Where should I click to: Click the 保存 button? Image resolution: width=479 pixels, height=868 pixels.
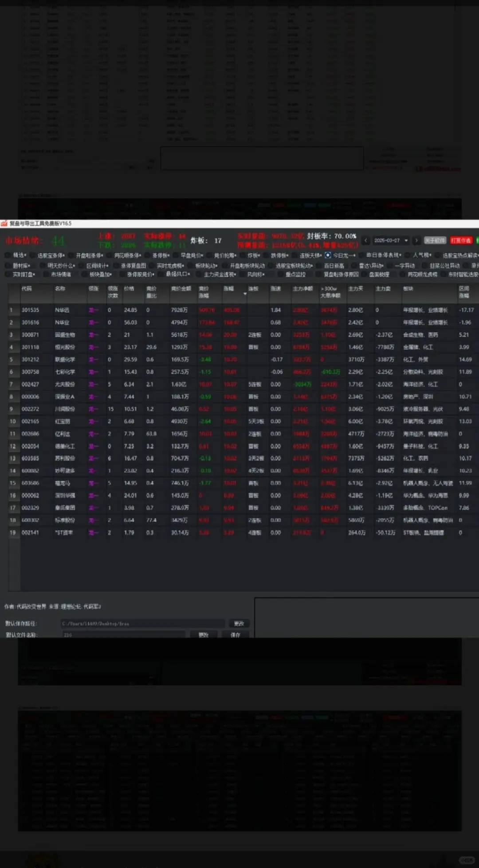click(235, 635)
